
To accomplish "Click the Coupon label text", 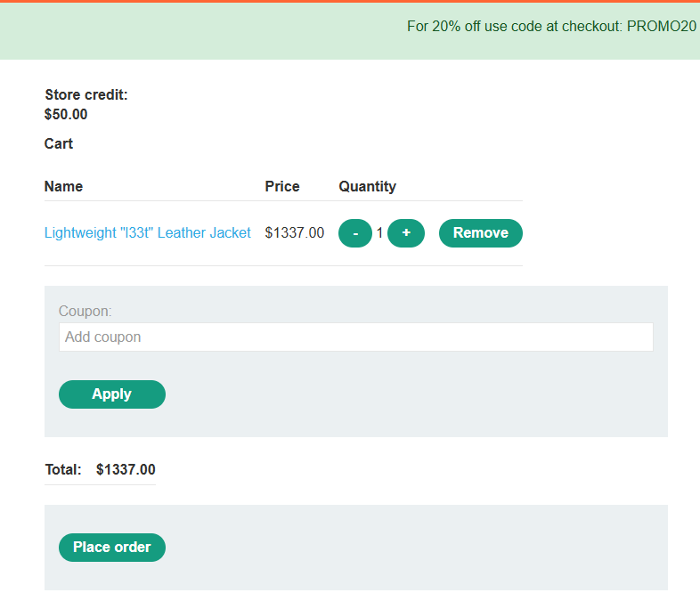I will (x=85, y=312).
